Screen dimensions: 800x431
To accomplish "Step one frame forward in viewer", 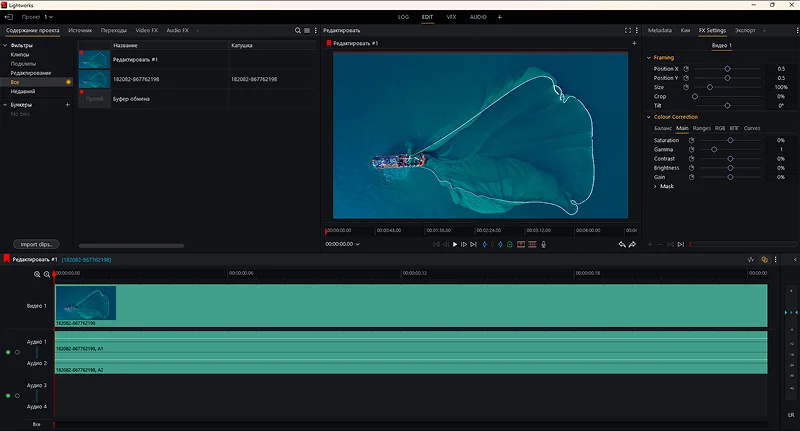I will point(464,244).
